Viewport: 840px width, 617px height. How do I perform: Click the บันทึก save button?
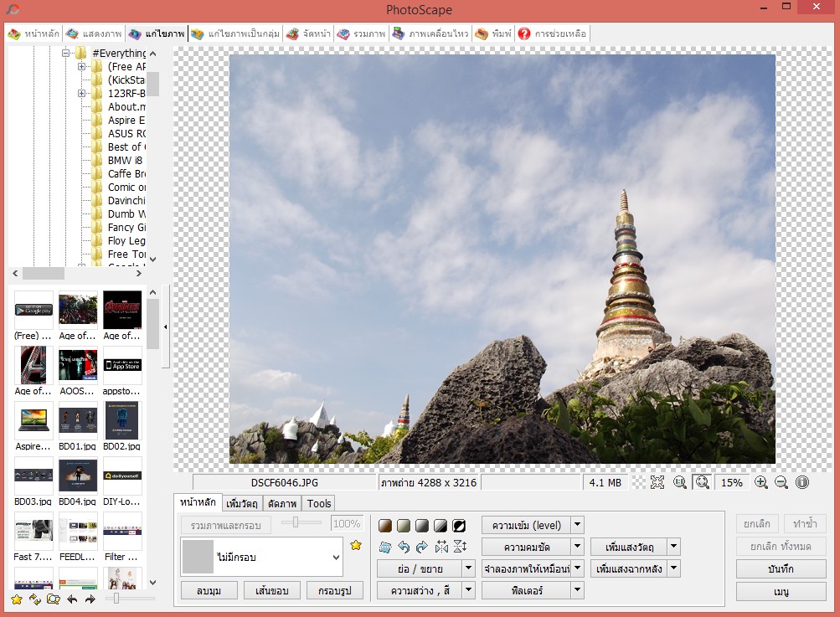tap(781, 568)
